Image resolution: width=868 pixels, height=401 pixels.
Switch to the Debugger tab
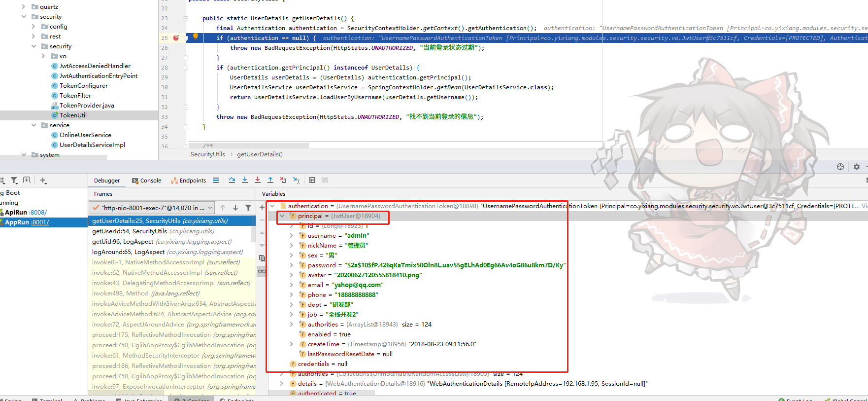click(x=107, y=181)
